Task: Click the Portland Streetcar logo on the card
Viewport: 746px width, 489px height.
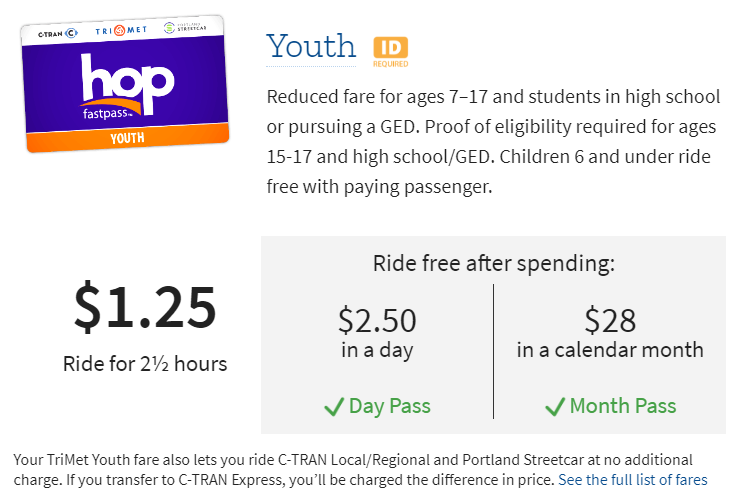Action: (185, 27)
